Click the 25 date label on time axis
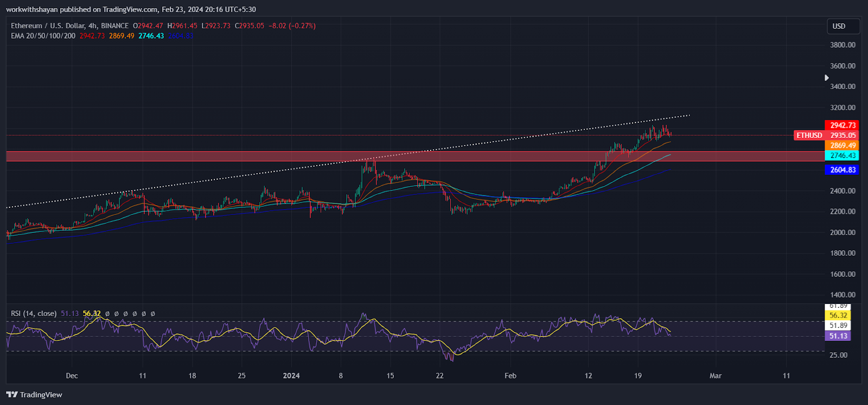The width and height of the screenshot is (868, 405). [x=242, y=376]
